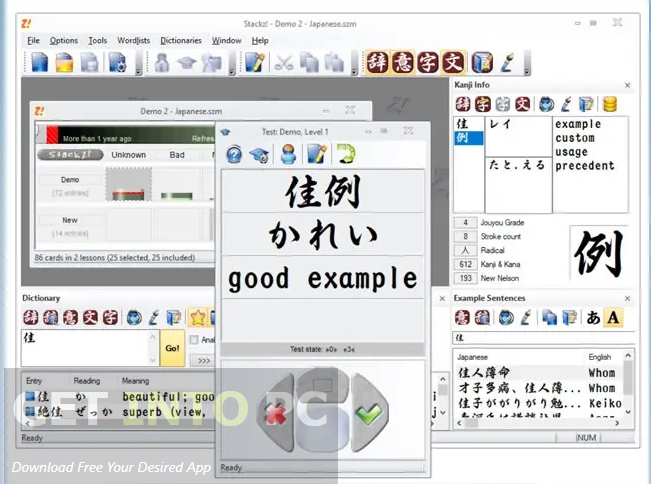Click the gold coins icon in Kanji Info
The image size is (651, 484).
tap(608, 104)
